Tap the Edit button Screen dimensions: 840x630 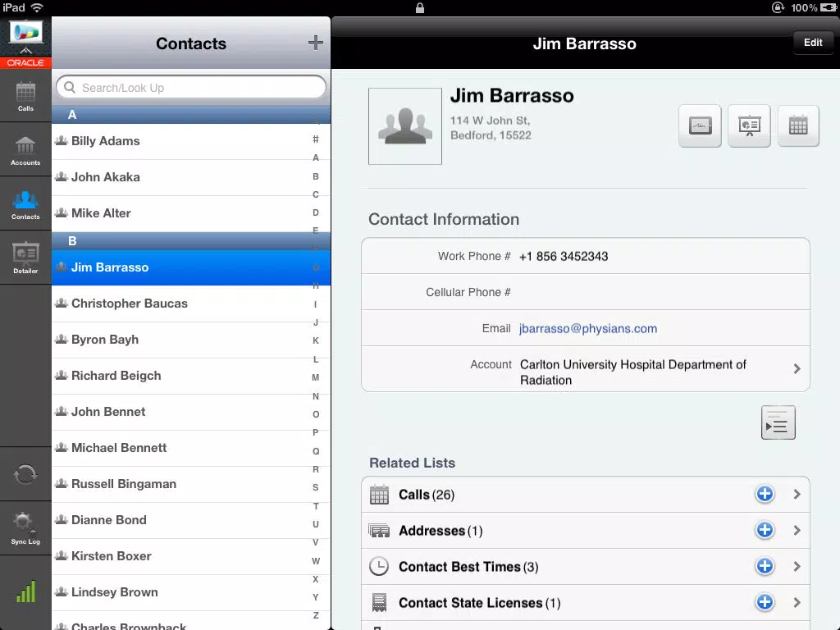point(813,43)
